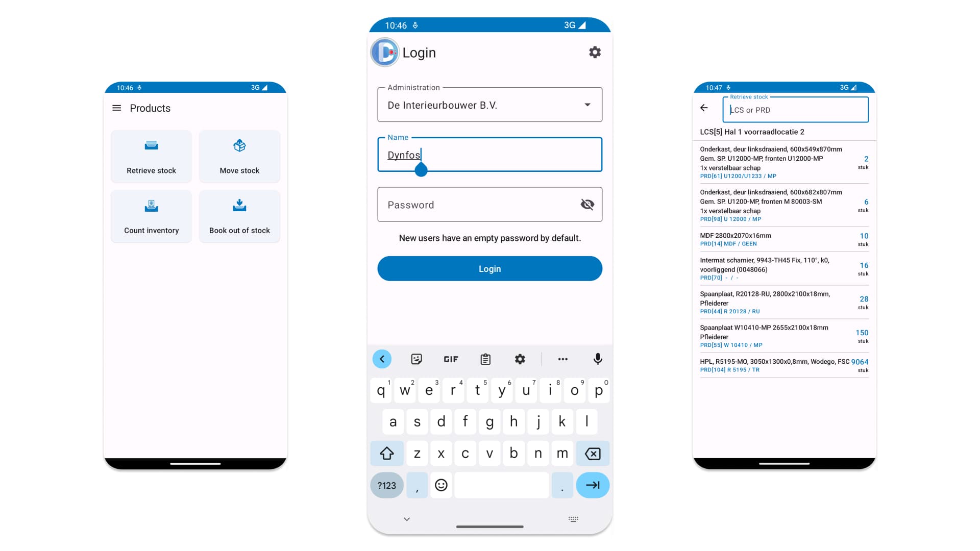
Task: Click the Login button
Action: [490, 268]
